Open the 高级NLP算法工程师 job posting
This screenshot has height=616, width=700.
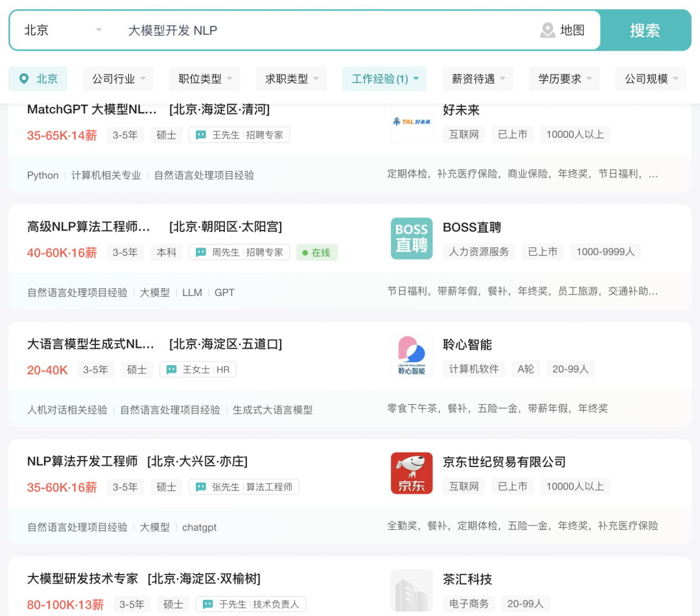pos(88,227)
